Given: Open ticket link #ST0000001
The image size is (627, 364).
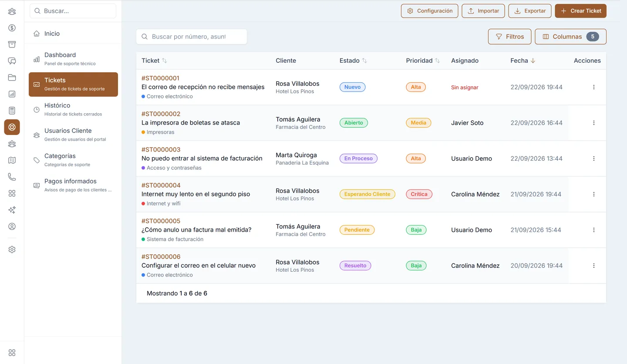Looking at the screenshot, I should pyautogui.click(x=160, y=78).
